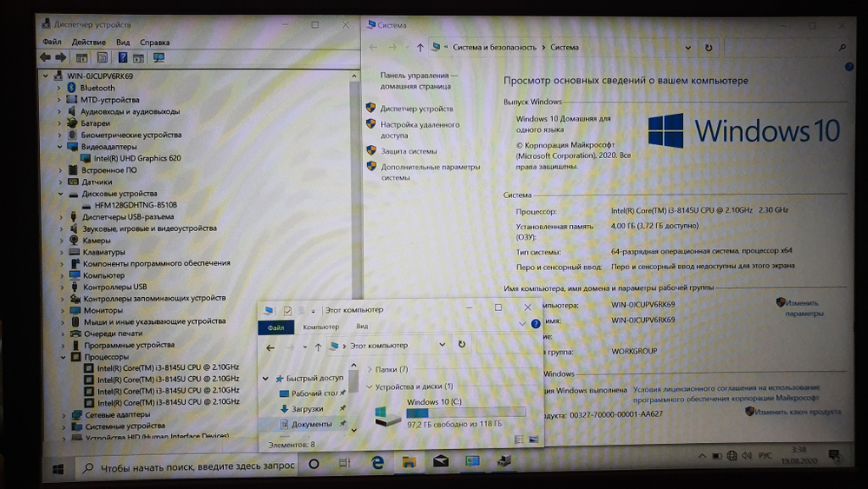Select the HFM128GDHTNG-8510B disk drive
The width and height of the screenshot is (868, 489).
click(x=135, y=205)
